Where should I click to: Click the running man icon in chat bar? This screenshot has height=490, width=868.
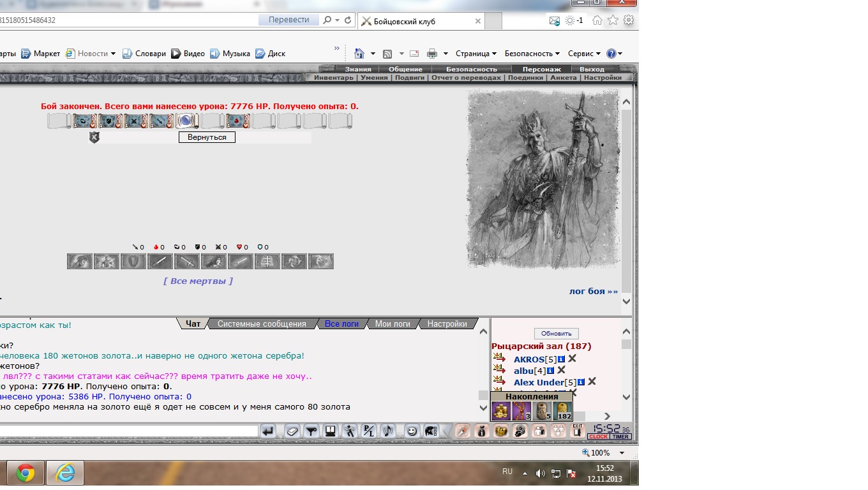point(350,431)
